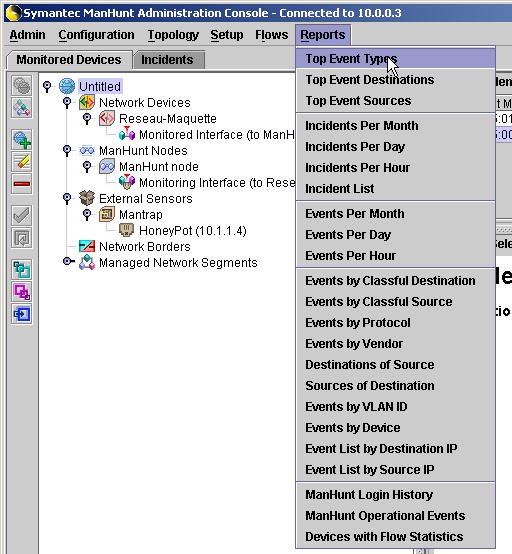Screen dimensions: 512x554
Task: Click the grey globe icon at top of sidebar
Action: point(22,86)
